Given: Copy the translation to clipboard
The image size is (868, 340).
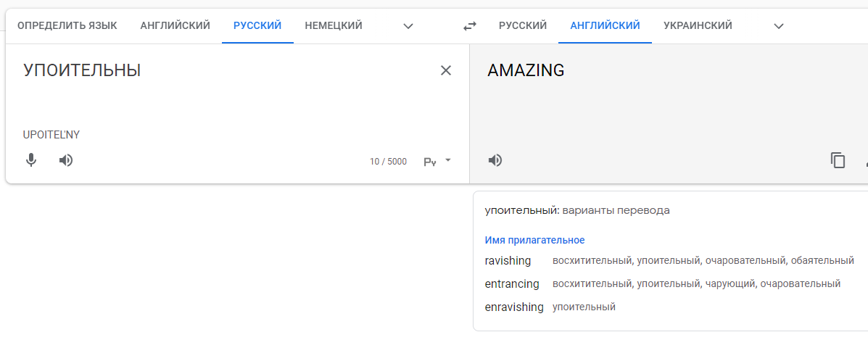Looking at the screenshot, I should [838, 160].
